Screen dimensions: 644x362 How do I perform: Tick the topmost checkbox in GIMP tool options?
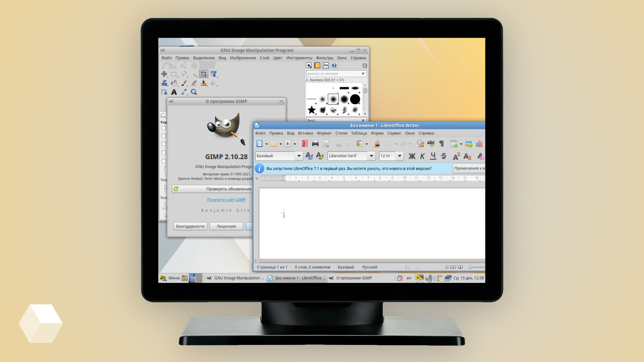[164, 128]
